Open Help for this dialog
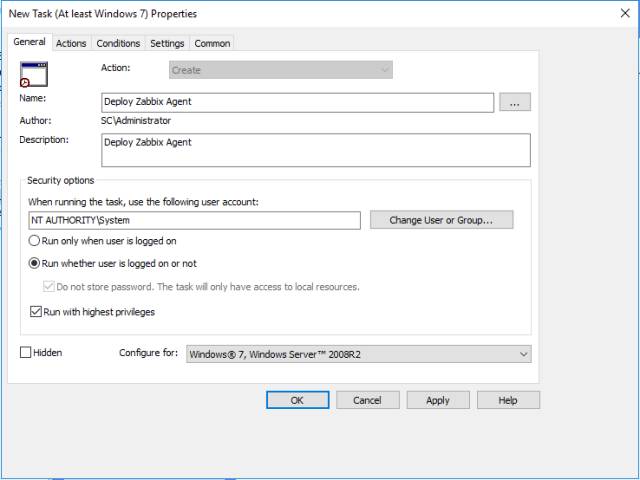The image size is (640, 480). tap(508, 400)
